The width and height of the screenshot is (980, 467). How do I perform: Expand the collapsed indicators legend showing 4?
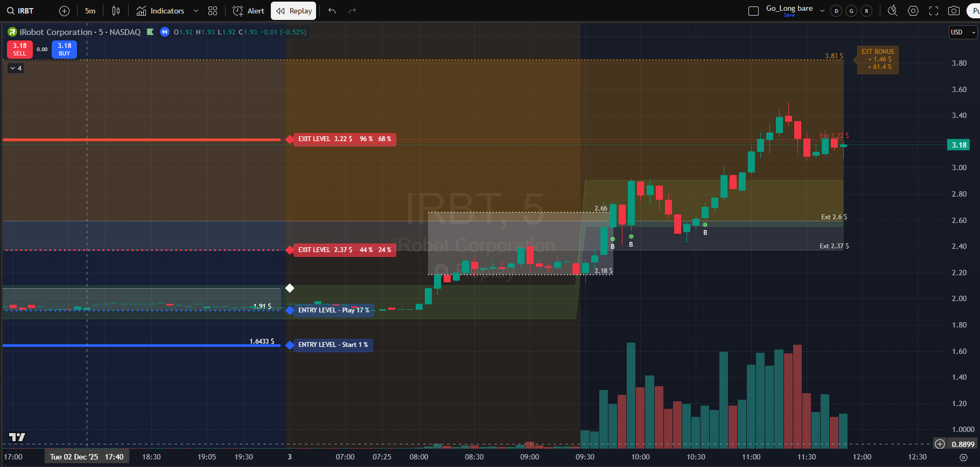(16, 68)
